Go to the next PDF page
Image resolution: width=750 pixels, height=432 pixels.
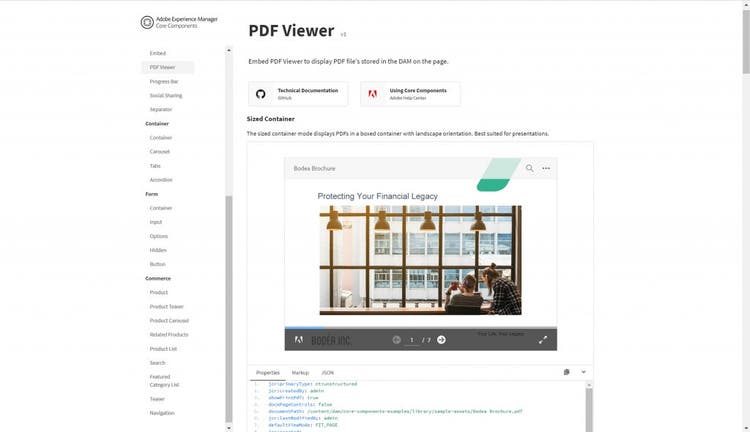click(441, 340)
